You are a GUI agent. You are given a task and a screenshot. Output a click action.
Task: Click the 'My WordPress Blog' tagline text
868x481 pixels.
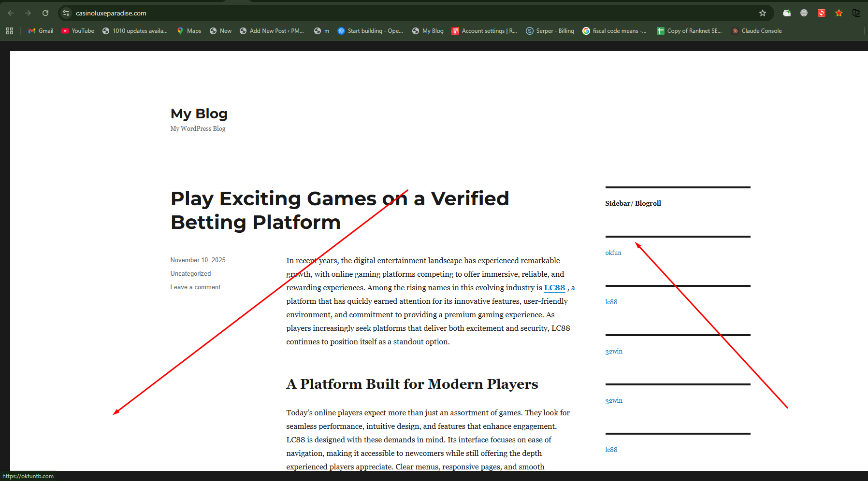point(198,128)
